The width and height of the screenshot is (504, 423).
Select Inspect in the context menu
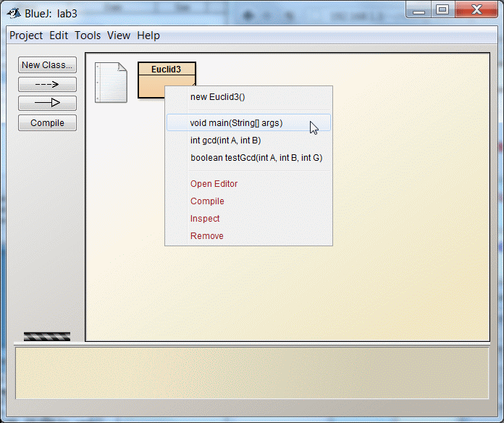coord(248,218)
